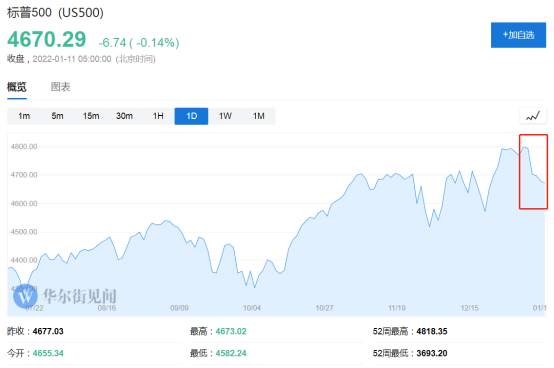Add S&P 500 to watchlist button

point(518,35)
